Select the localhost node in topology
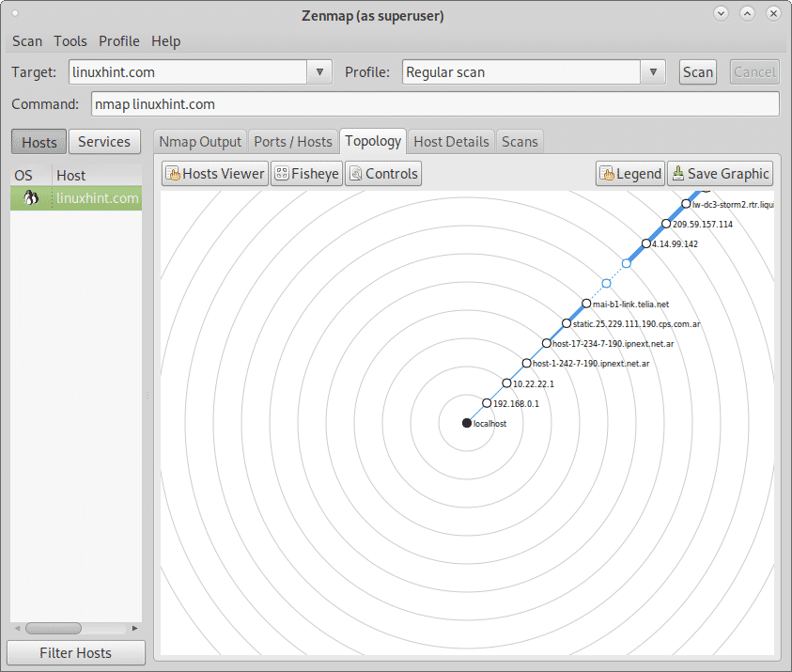This screenshot has height=672, width=792. point(467,424)
